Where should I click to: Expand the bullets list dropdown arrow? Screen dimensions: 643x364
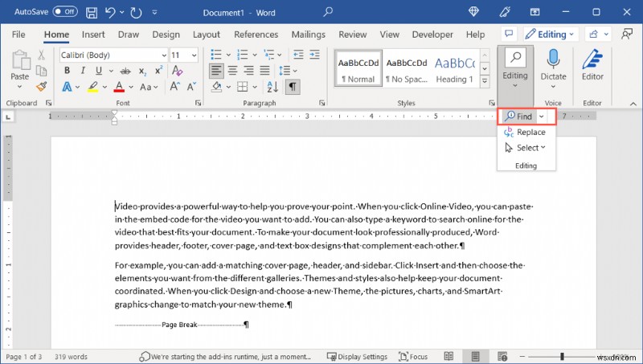228,55
